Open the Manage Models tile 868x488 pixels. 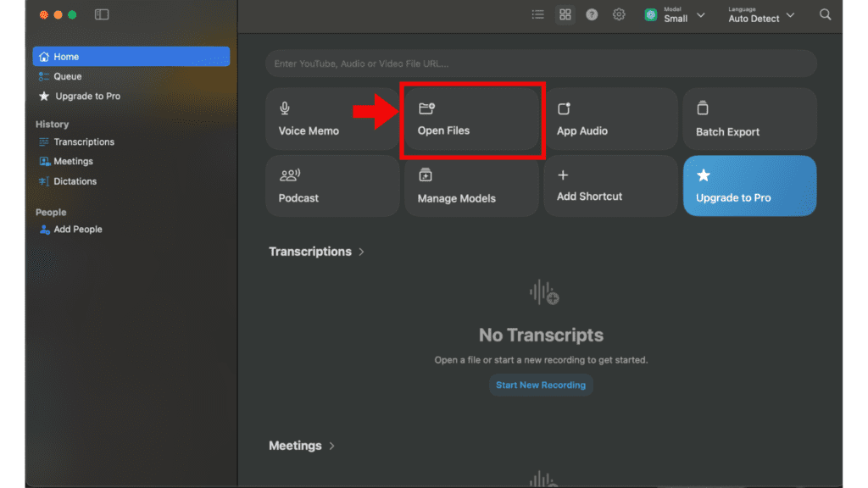[x=471, y=186]
